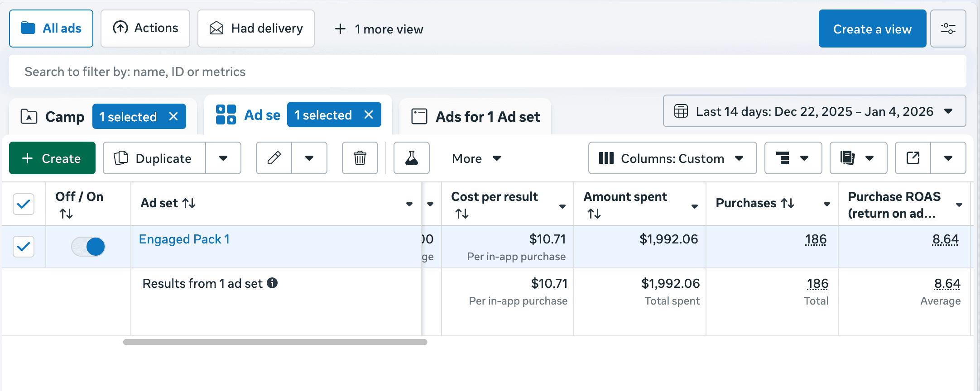Switch to Ads for 1 Ad set tab

[x=476, y=117]
